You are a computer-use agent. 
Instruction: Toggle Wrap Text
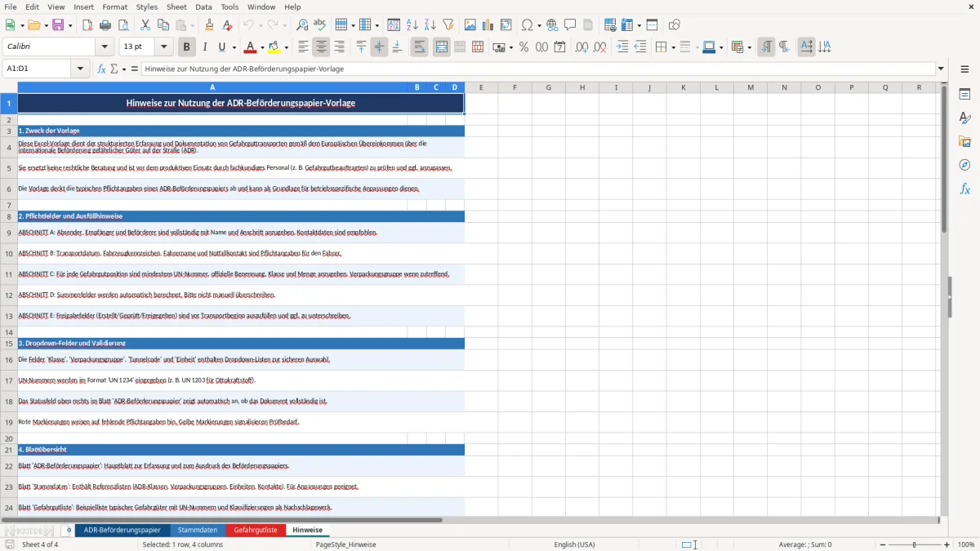point(419,47)
